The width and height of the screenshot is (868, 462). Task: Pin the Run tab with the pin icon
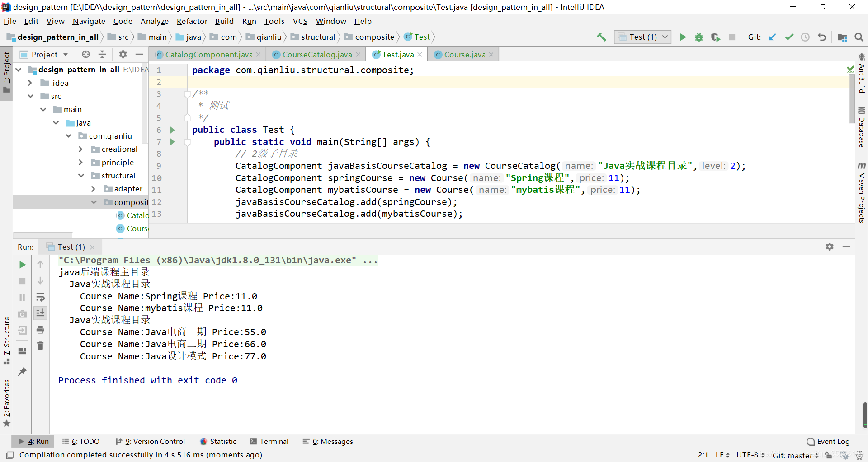22,371
